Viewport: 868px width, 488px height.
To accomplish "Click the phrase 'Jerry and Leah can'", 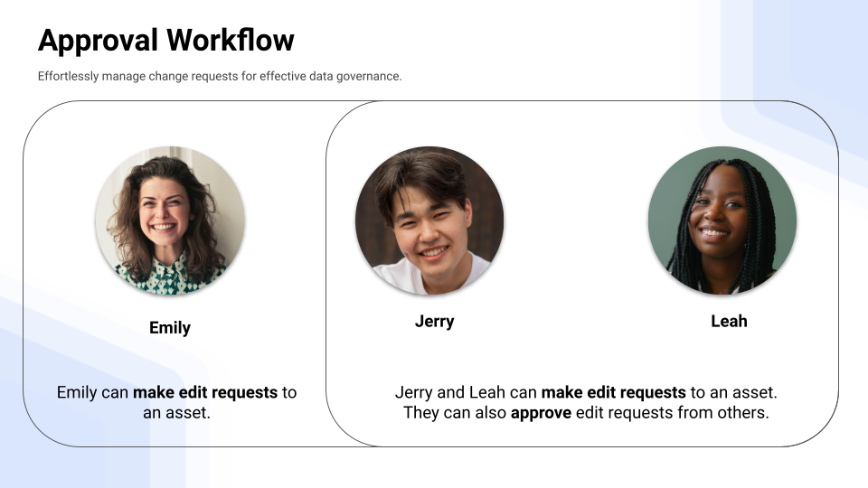I will click(x=466, y=392).
